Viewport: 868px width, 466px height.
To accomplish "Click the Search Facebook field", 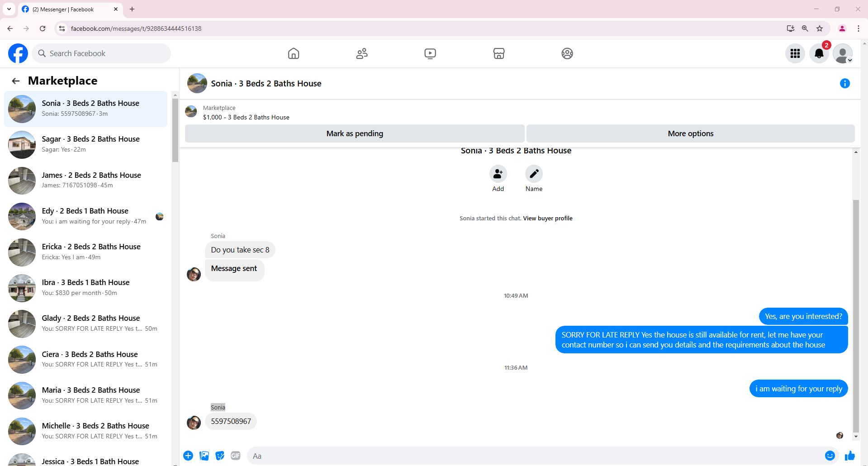I will (101, 53).
